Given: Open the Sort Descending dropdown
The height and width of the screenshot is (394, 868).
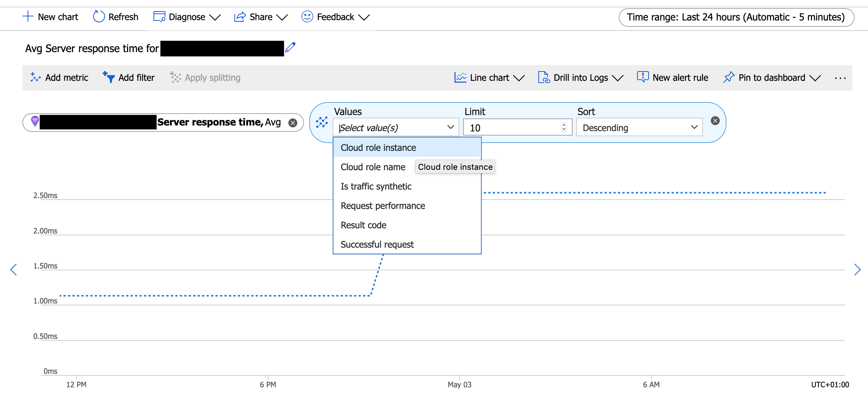Looking at the screenshot, I should tap(639, 127).
